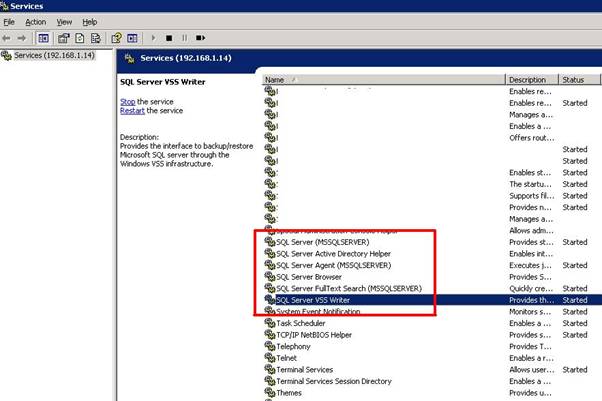Image resolution: width=602 pixels, height=401 pixels.
Task: Select the TCP/IP NetBIOS Helper service name
Action: pos(314,335)
